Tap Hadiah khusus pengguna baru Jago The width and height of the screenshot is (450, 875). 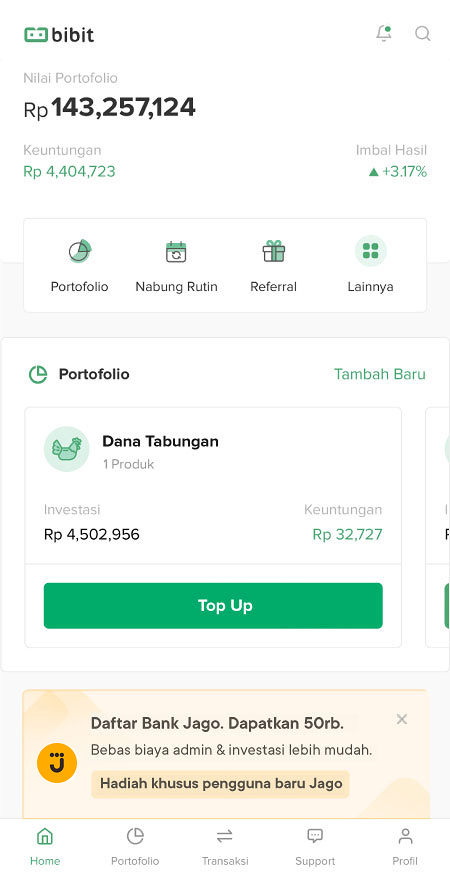click(x=221, y=783)
